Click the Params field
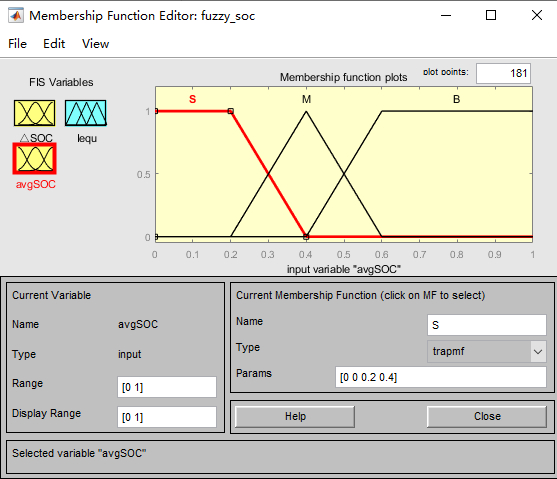 (441, 377)
